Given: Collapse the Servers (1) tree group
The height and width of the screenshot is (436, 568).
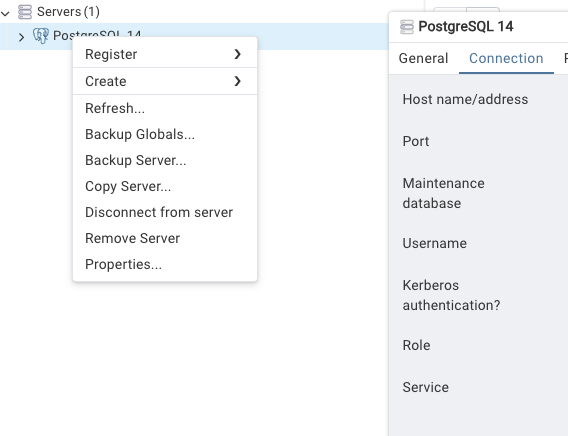Looking at the screenshot, I should point(5,13).
